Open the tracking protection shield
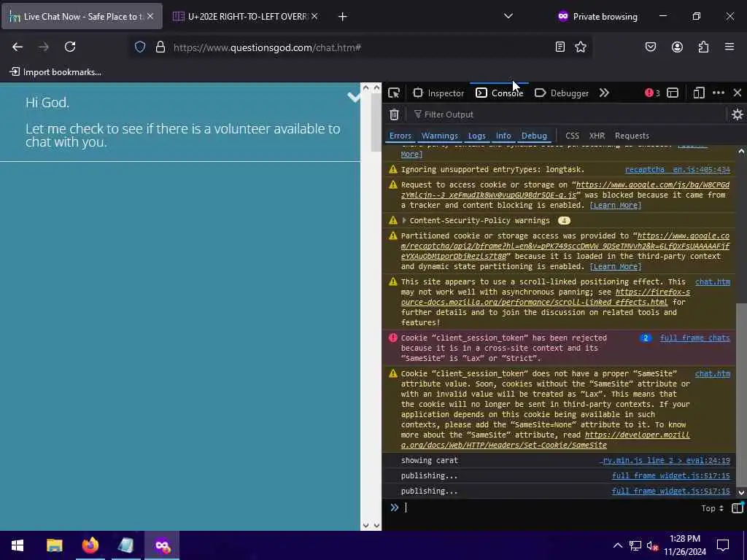 click(139, 47)
